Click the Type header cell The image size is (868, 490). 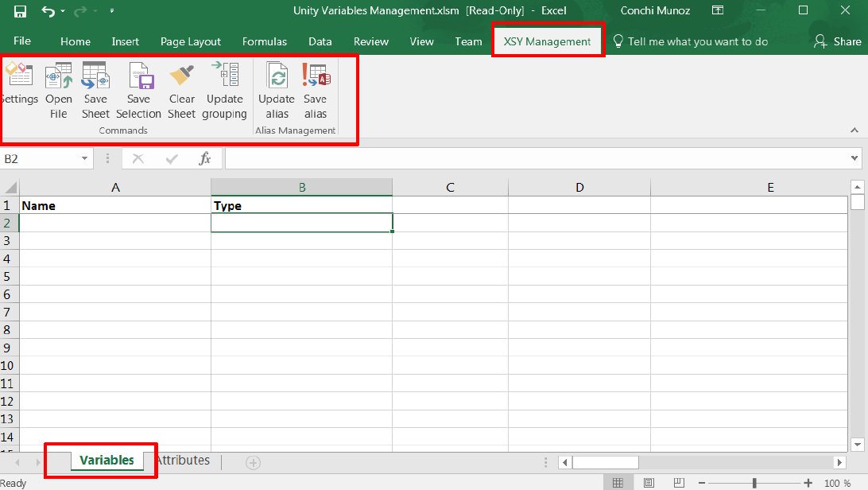302,205
